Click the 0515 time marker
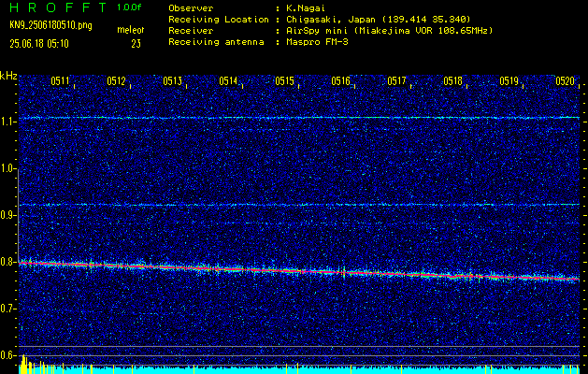This screenshot has height=374, width=588. (284, 80)
